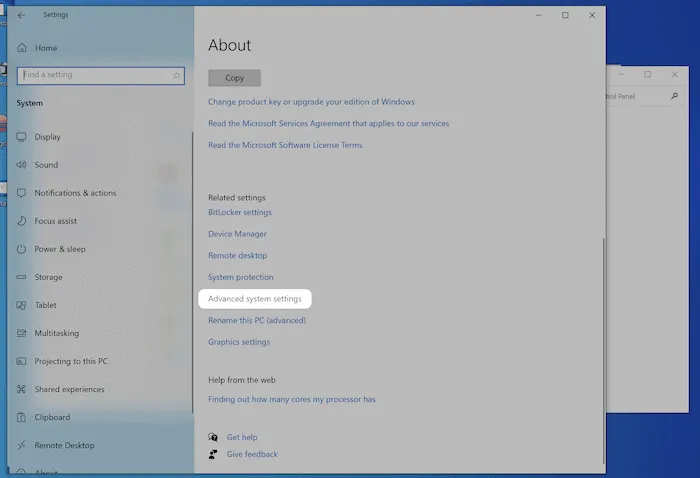Click the Control Panel window search icon
This screenshot has height=478, width=700.
click(674, 96)
